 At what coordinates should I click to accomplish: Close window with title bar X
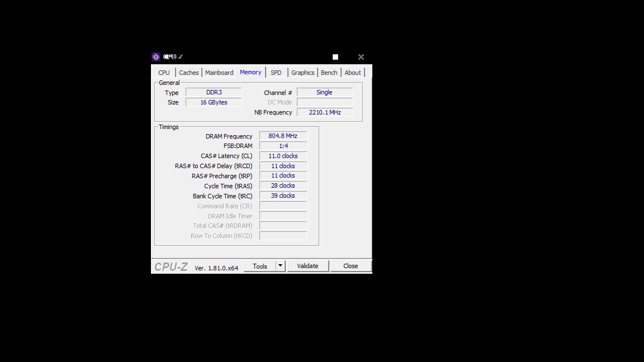361,57
